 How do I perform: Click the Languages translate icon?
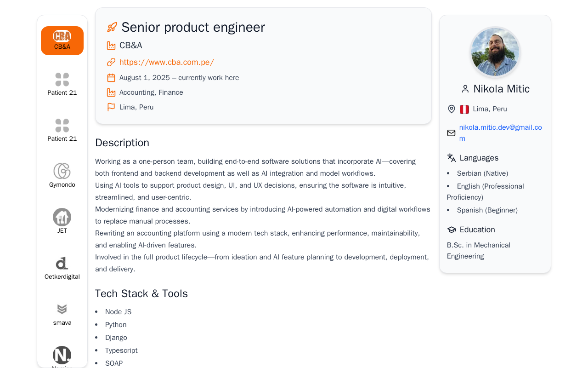452,158
